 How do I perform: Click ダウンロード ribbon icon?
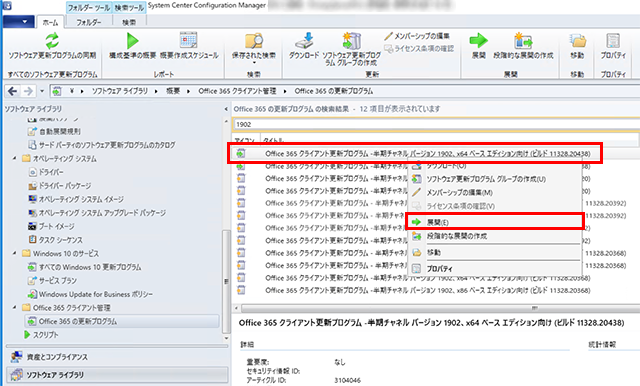coord(304,41)
